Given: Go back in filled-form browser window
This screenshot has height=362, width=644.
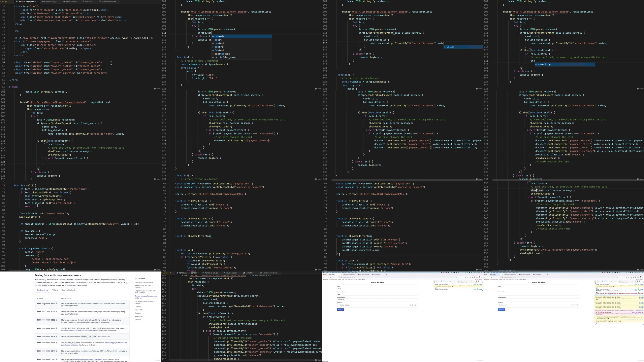Looking at the screenshot, I should click(324, 277).
